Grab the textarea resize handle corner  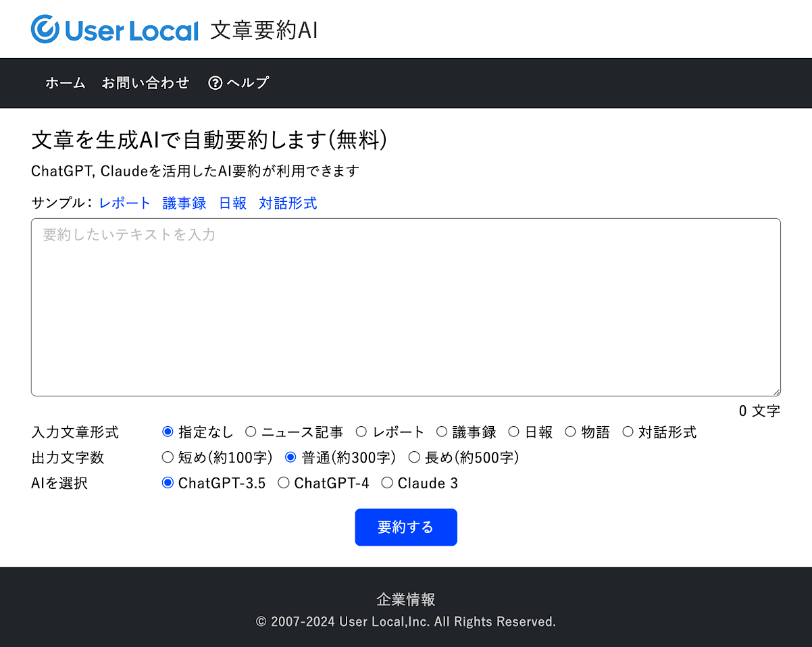(777, 392)
